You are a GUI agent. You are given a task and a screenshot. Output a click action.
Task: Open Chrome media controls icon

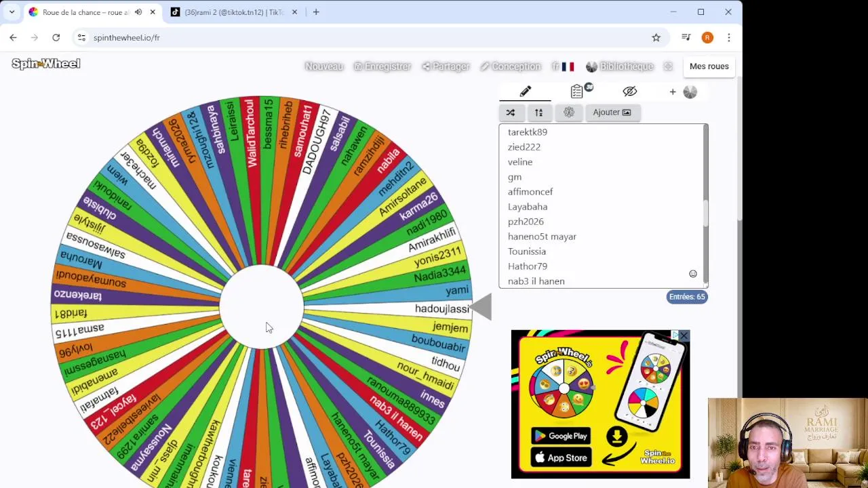click(x=686, y=38)
